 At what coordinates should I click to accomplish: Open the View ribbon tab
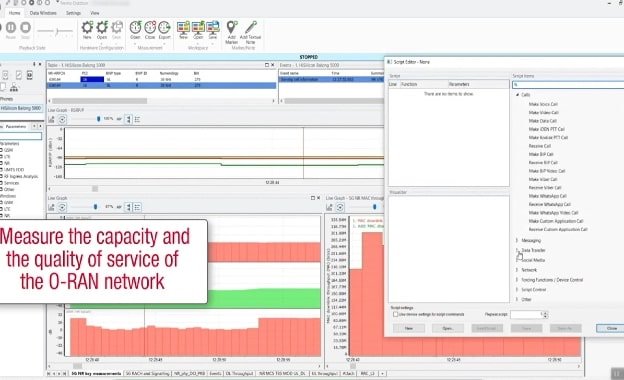[x=95, y=13]
